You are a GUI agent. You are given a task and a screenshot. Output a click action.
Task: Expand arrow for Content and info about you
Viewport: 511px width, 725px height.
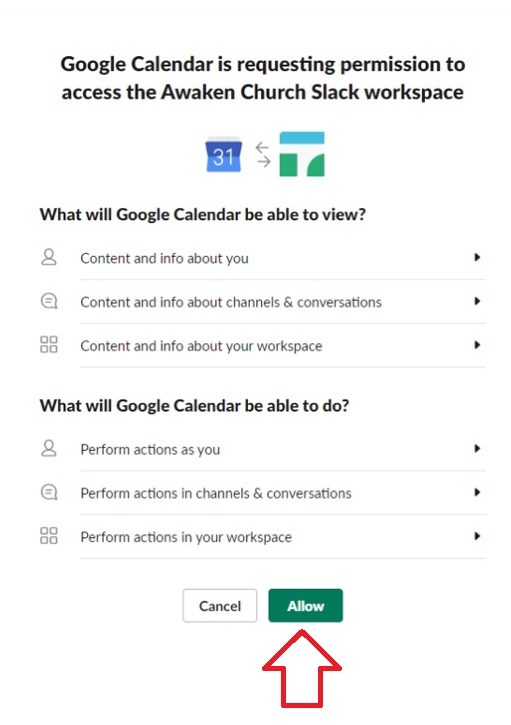point(477,257)
